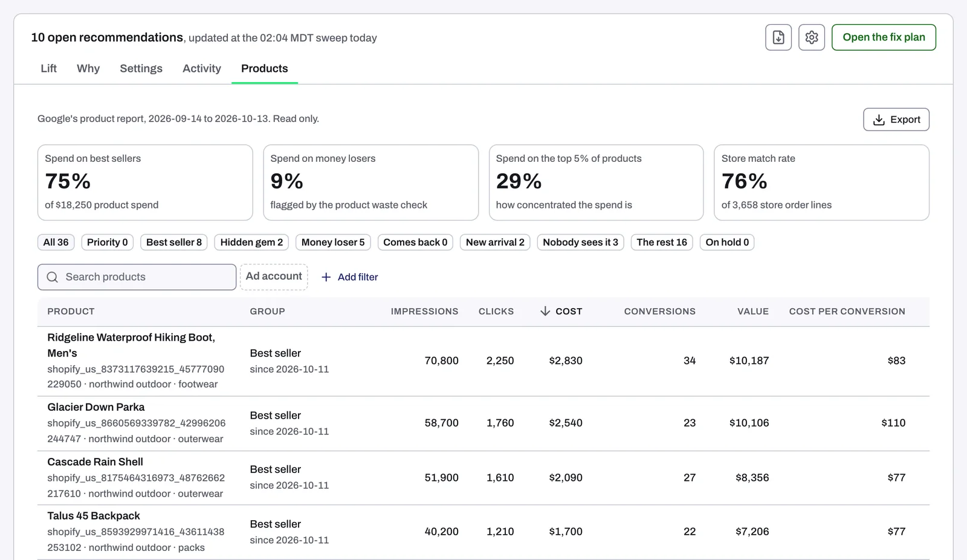Open the Spend on best sellers card
Screen dimensions: 967x560
145,182
